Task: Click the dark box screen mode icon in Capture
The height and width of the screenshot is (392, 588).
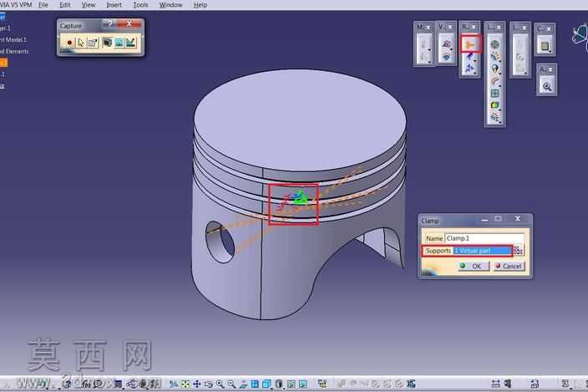Action: click(107, 43)
